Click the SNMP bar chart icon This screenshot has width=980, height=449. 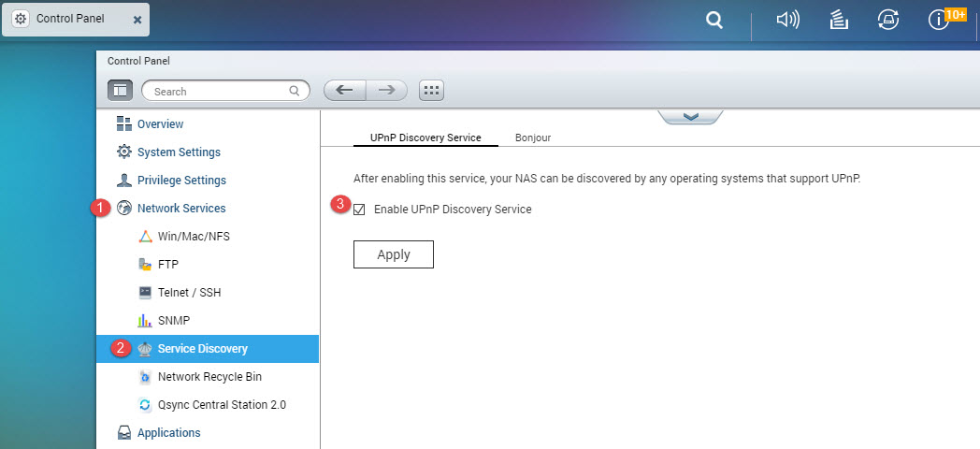tap(145, 321)
